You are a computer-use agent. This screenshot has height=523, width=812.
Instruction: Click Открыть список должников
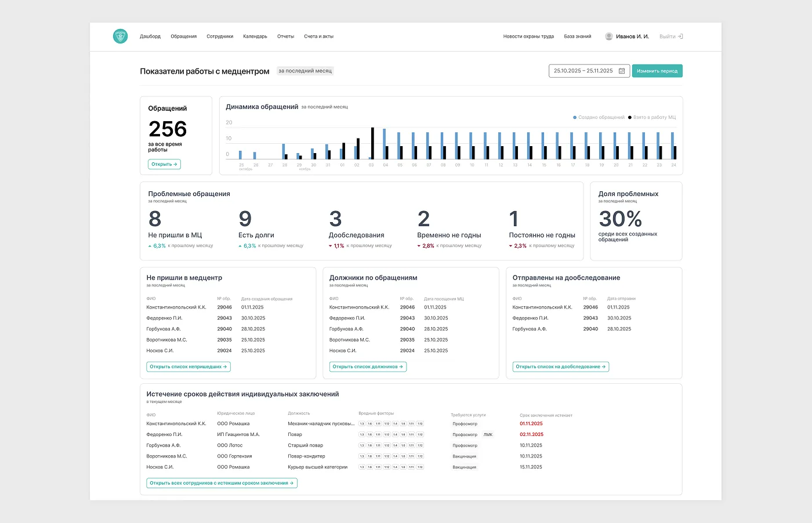pyautogui.click(x=368, y=366)
